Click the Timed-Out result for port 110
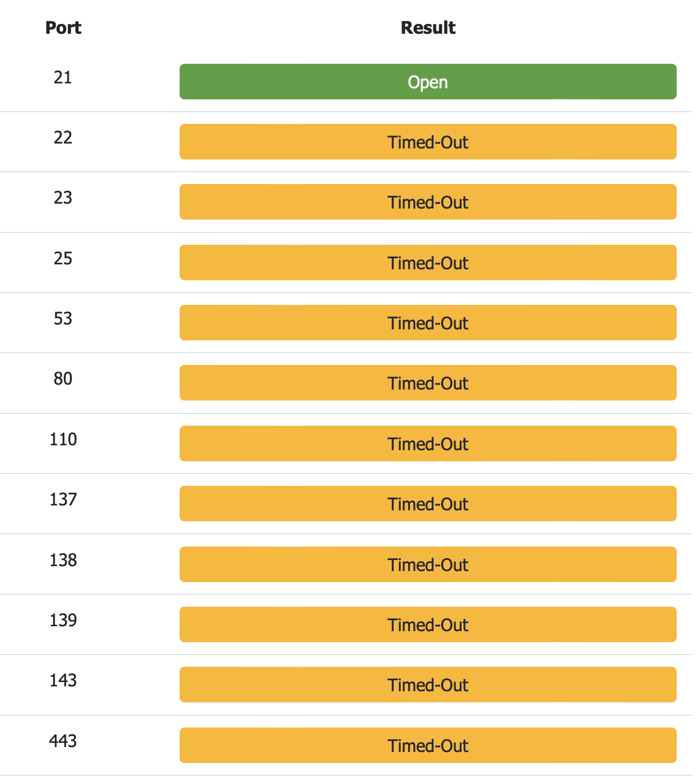 tap(427, 443)
